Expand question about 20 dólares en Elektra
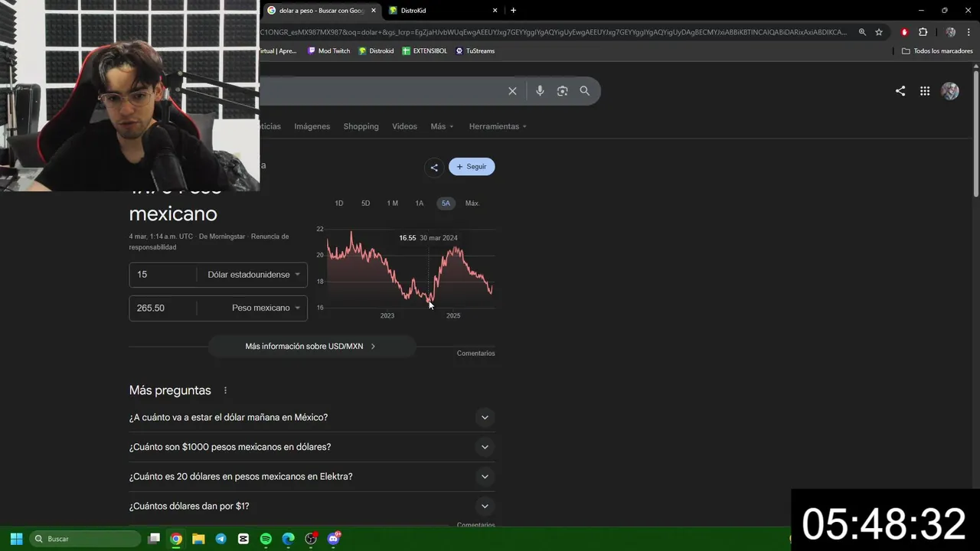The height and width of the screenshot is (551, 980). 312,477
